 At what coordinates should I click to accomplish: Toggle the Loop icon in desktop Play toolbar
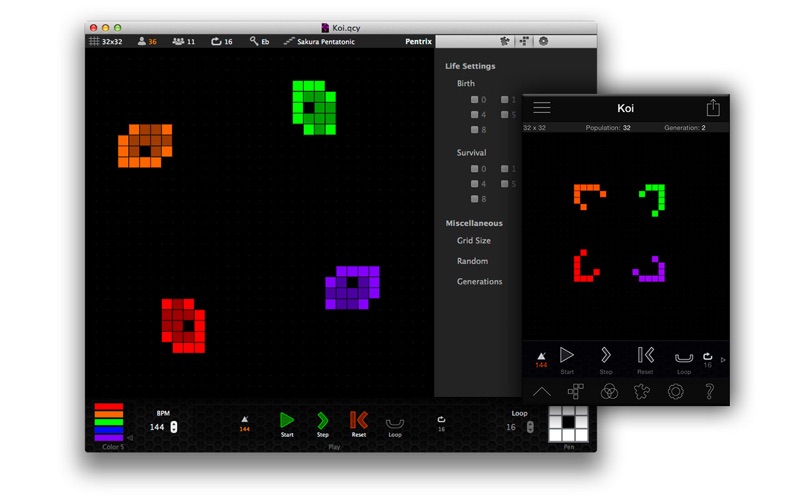395,423
